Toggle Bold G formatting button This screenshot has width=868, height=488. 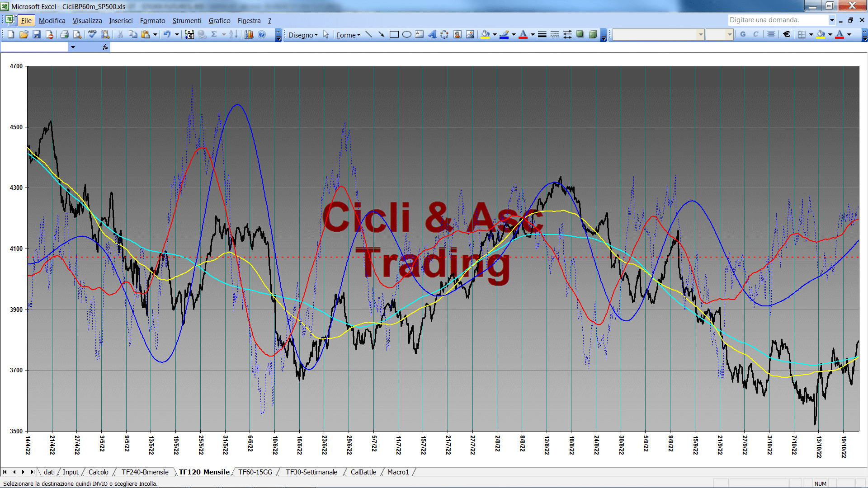(x=743, y=34)
